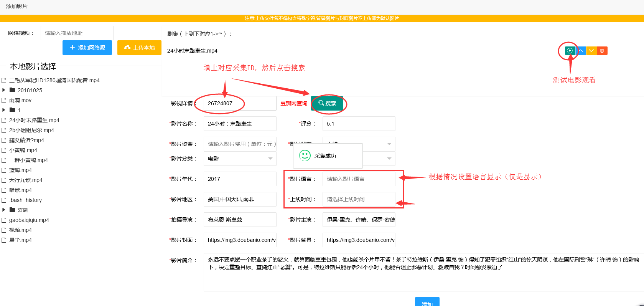Click the 添加网络源 button
Viewport: 644px width, 306px height.
click(x=87, y=48)
